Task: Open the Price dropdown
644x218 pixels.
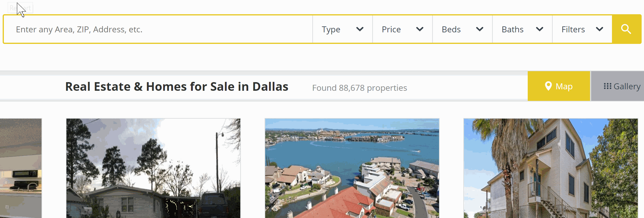Action: (403, 29)
